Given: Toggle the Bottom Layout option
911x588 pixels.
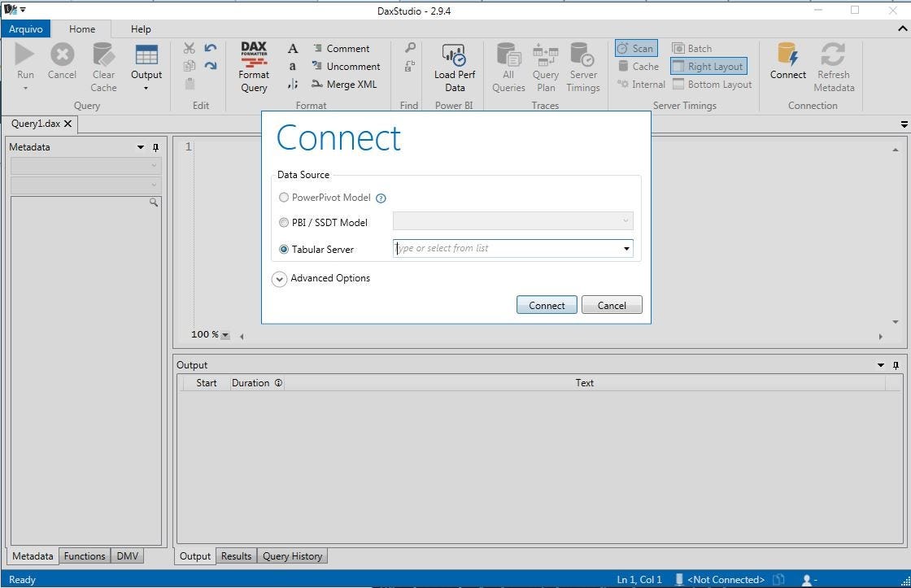Looking at the screenshot, I should 712,85.
